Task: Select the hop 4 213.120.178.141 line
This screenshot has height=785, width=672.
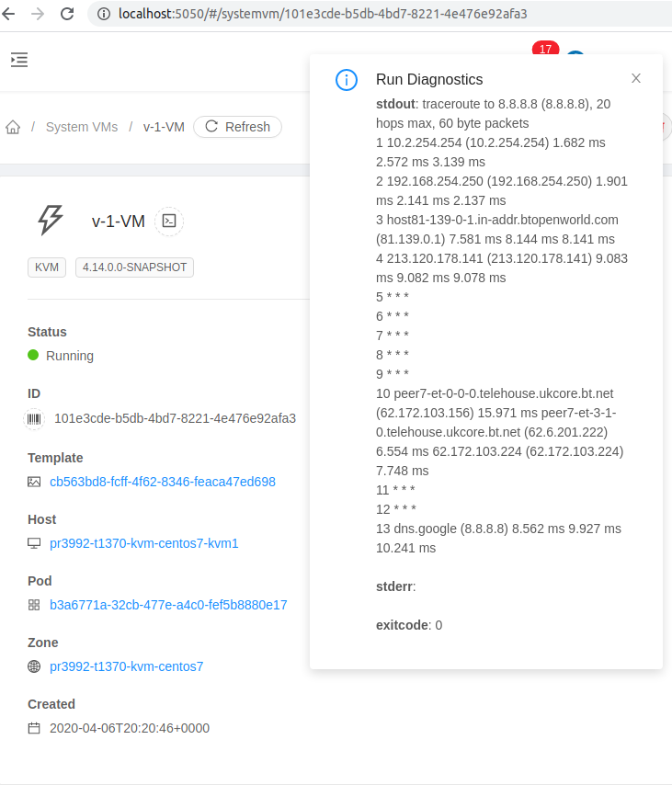Action: coord(501,267)
